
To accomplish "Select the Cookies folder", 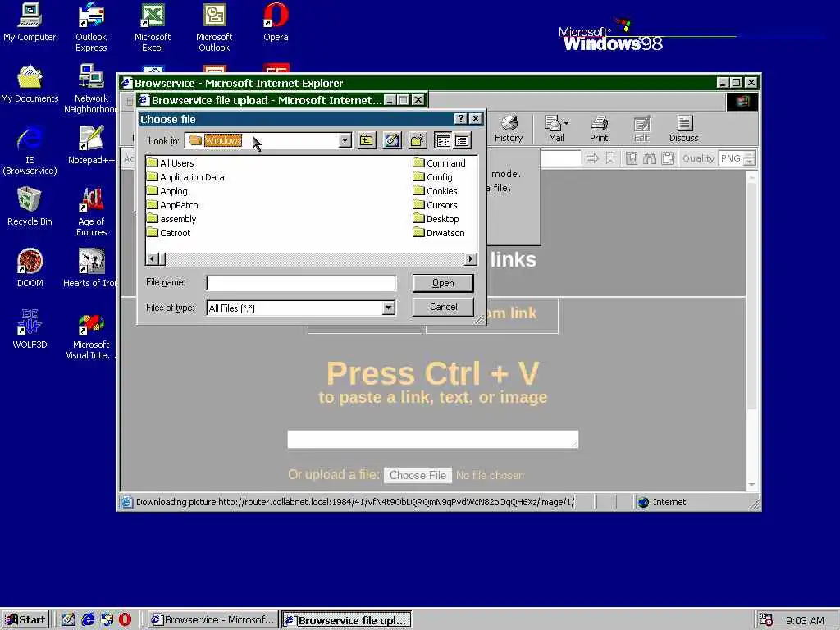I will [435, 190].
